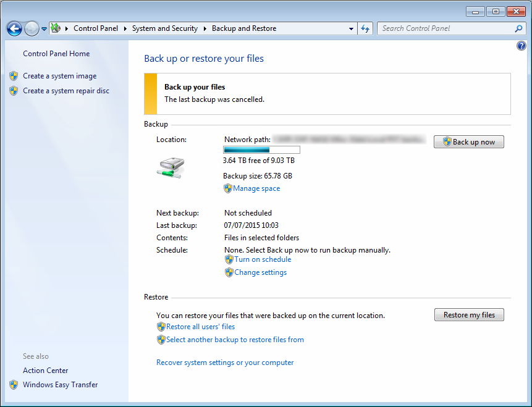Click the disk space usage bar
This screenshot has width=532, height=407.
[261, 149]
